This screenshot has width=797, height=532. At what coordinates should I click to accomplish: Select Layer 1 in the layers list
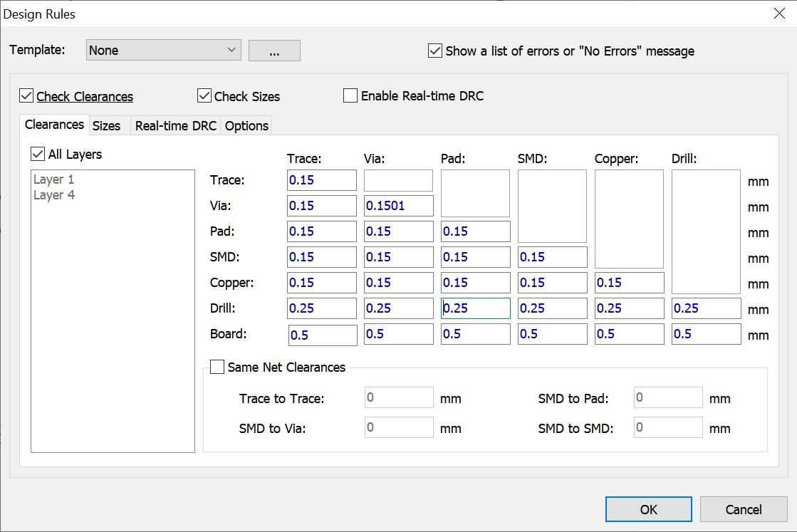pos(54,179)
